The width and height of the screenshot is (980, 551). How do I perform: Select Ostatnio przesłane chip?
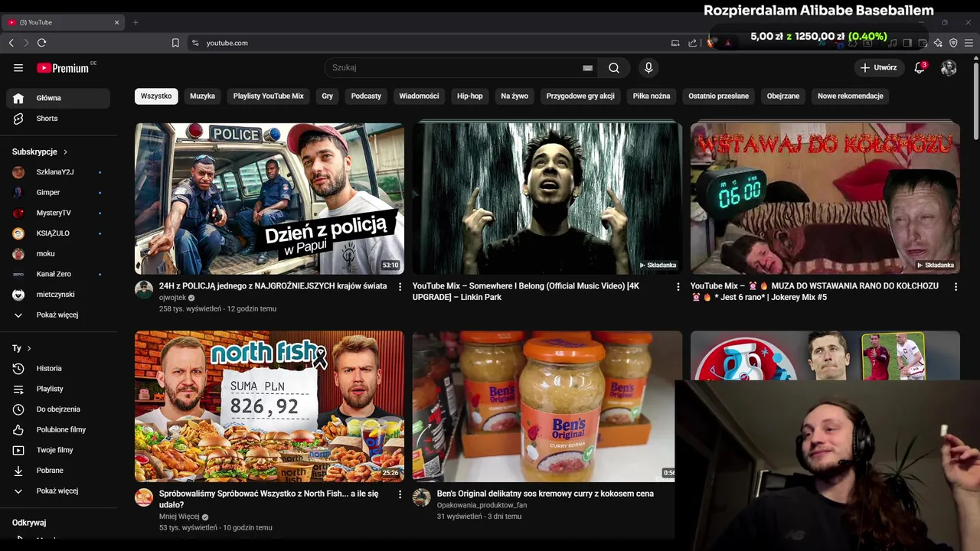pyautogui.click(x=718, y=96)
